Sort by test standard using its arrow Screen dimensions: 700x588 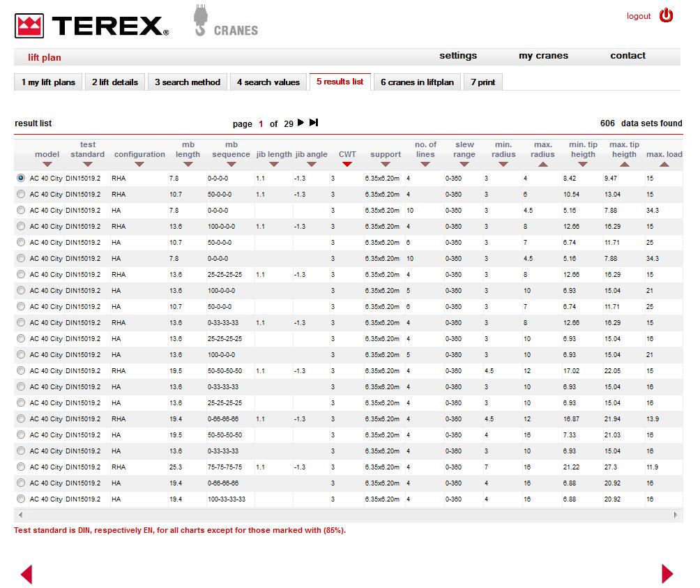(88, 165)
